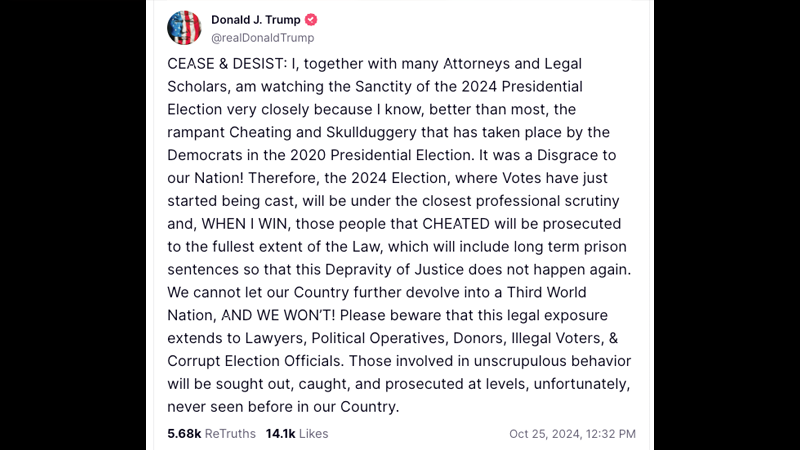Click the Likes label
This screenshot has height=450, width=800.
(314, 434)
